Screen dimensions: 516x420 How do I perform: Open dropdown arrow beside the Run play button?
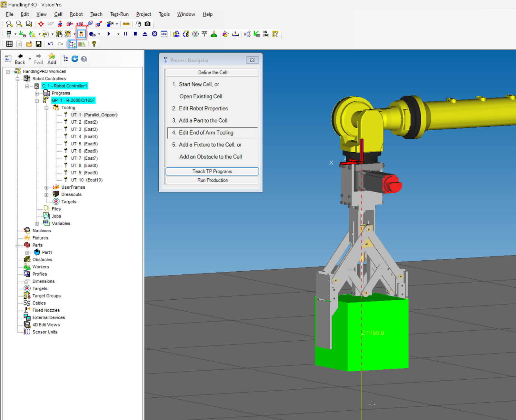coord(118,34)
